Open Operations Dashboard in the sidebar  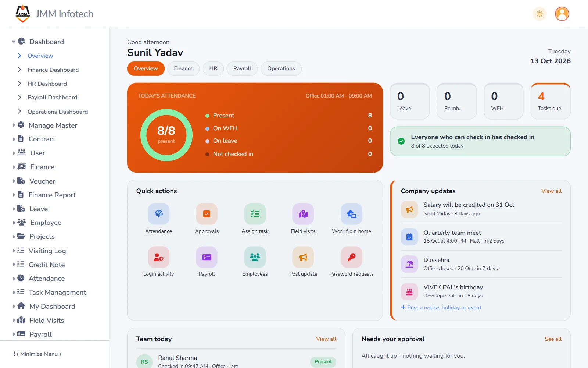coord(58,112)
